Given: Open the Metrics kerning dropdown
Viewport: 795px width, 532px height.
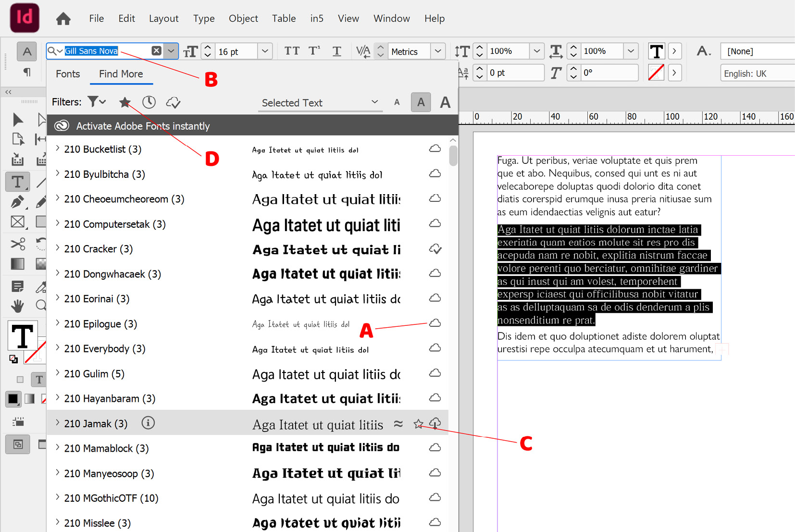Looking at the screenshot, I should [438, 51].
